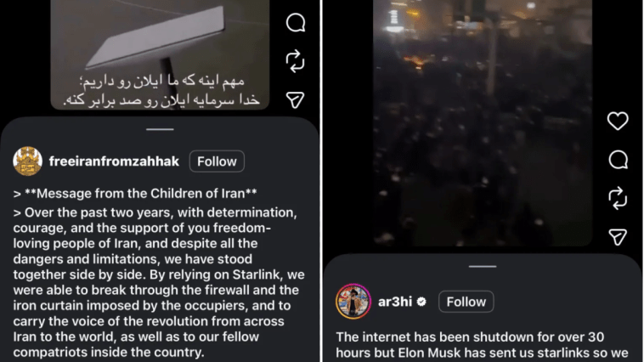Collapse ar3hi caption sheet via handle
The width and height of the screenshot is (644, 362).
click(x=483, y=266)
